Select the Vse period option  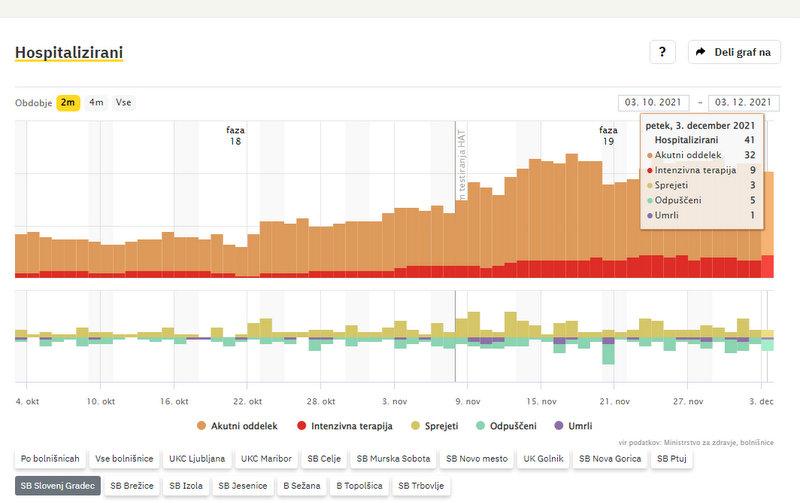pos(123,102)
